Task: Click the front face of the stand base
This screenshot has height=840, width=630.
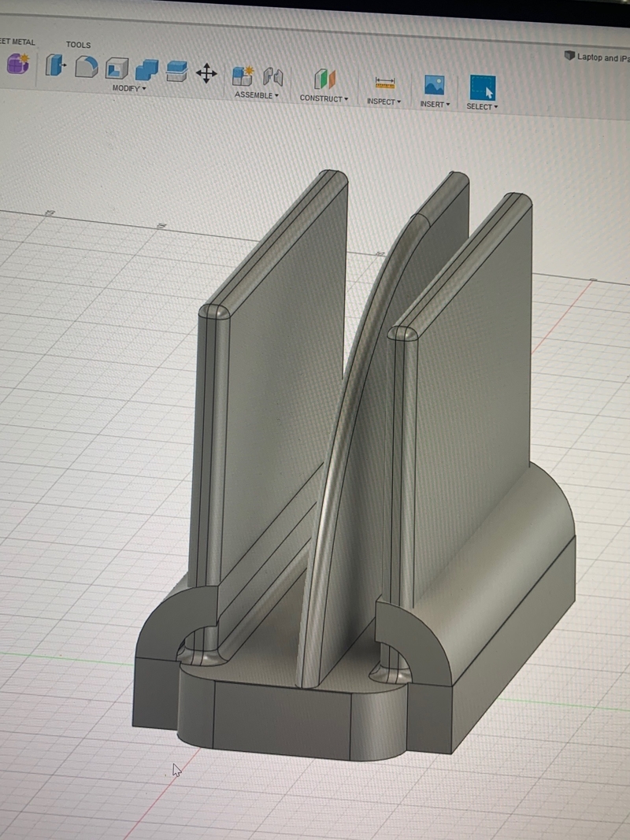Action: pyautogui.click(x=282, y=720)
